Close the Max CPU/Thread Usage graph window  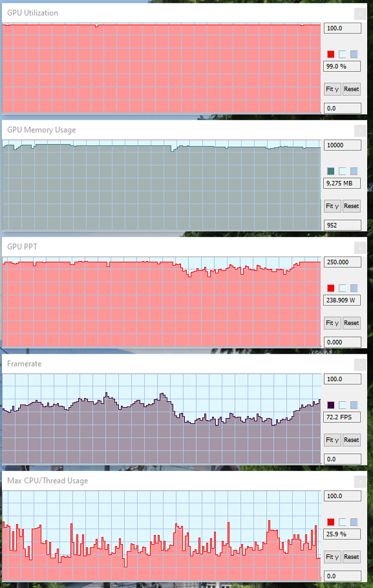coord(360,482)
